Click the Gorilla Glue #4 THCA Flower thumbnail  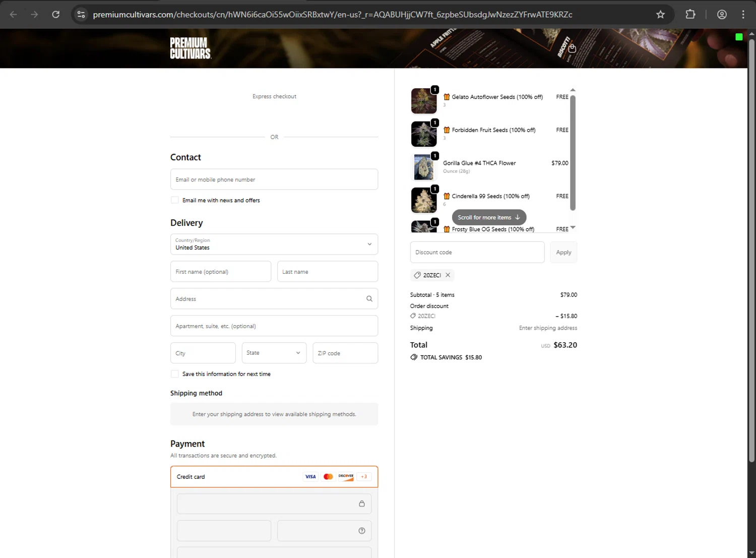424,167
